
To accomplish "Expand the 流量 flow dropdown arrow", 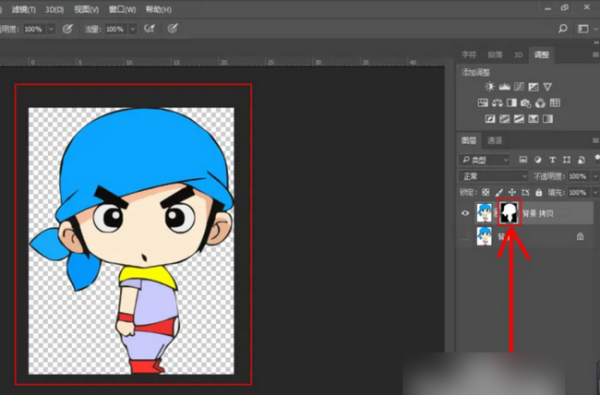I will point(132,29).
